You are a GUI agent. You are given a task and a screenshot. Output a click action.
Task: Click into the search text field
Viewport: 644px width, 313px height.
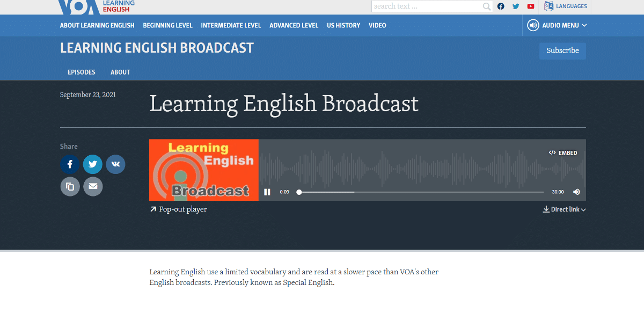427,6
